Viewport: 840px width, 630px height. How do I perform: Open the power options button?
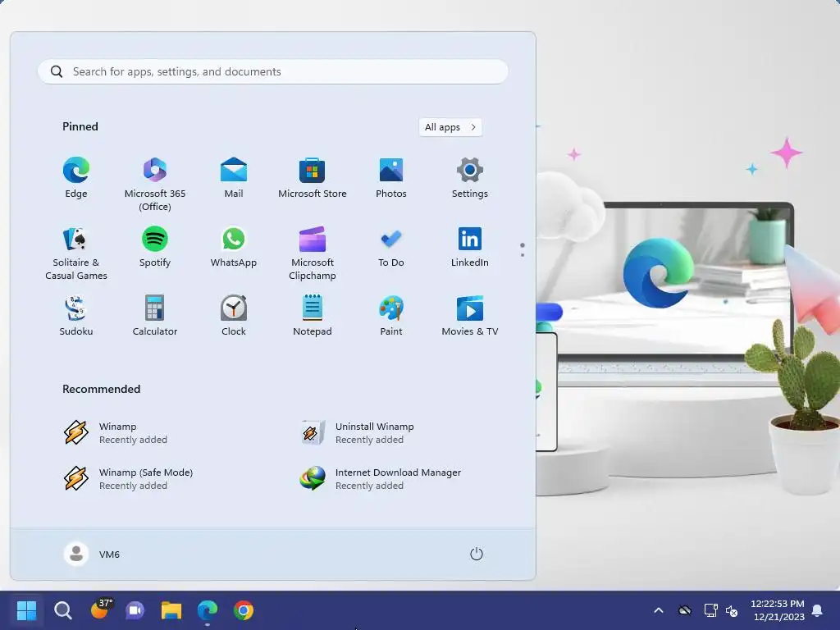477,554
